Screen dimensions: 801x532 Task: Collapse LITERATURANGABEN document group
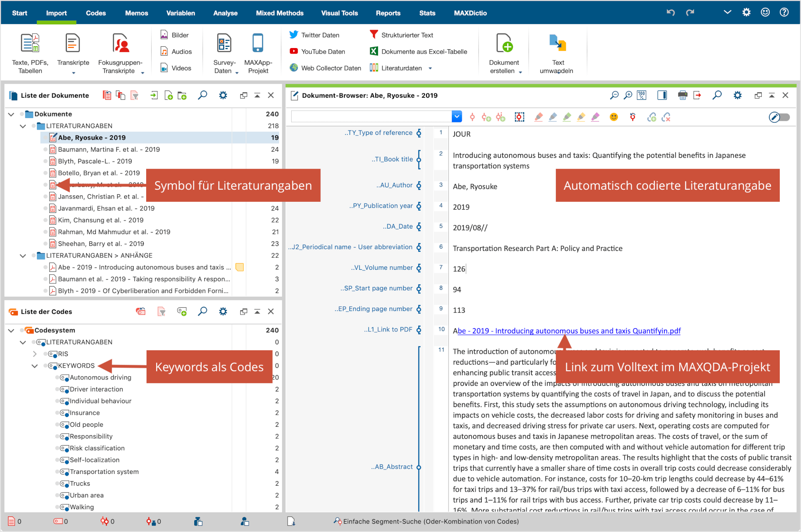(x=23, y=126)
